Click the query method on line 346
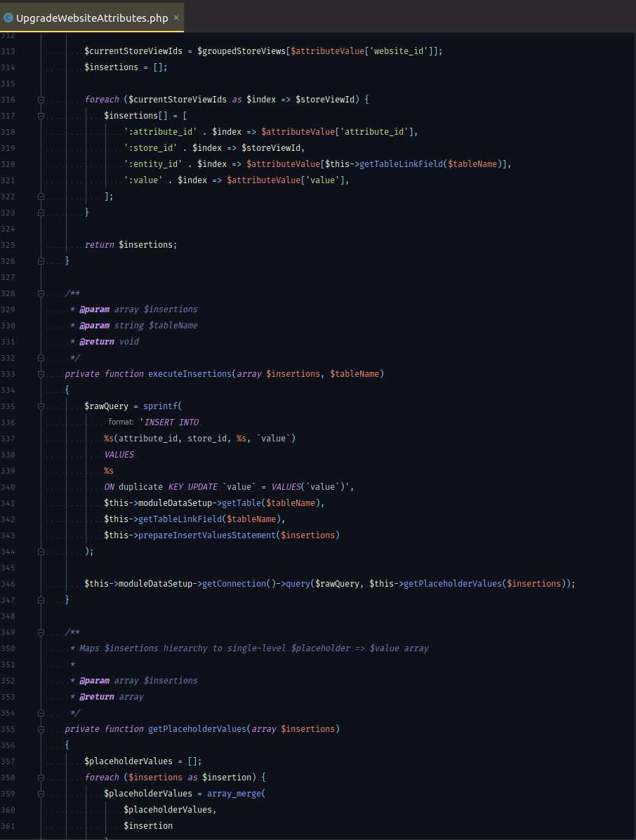The image size is (636, 840). pos(298,583)
